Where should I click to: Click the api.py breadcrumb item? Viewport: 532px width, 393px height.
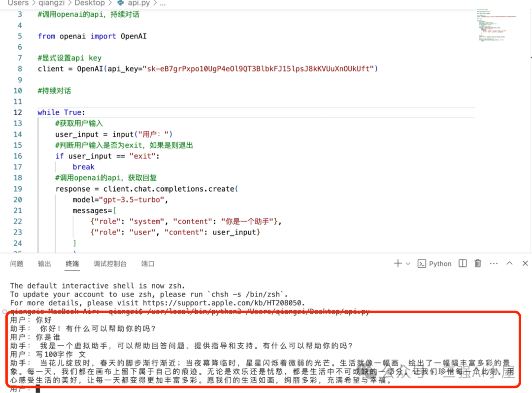tap(139, 3)
